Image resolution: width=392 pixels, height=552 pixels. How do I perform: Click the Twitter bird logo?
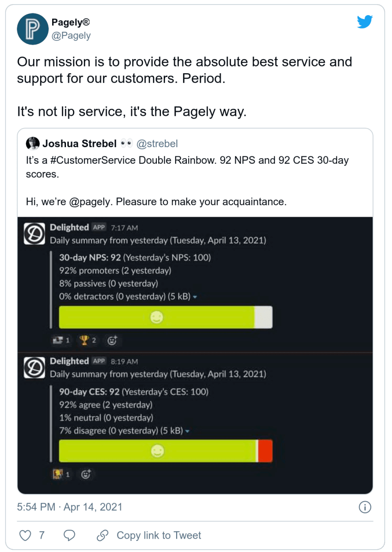click(364, 22)
